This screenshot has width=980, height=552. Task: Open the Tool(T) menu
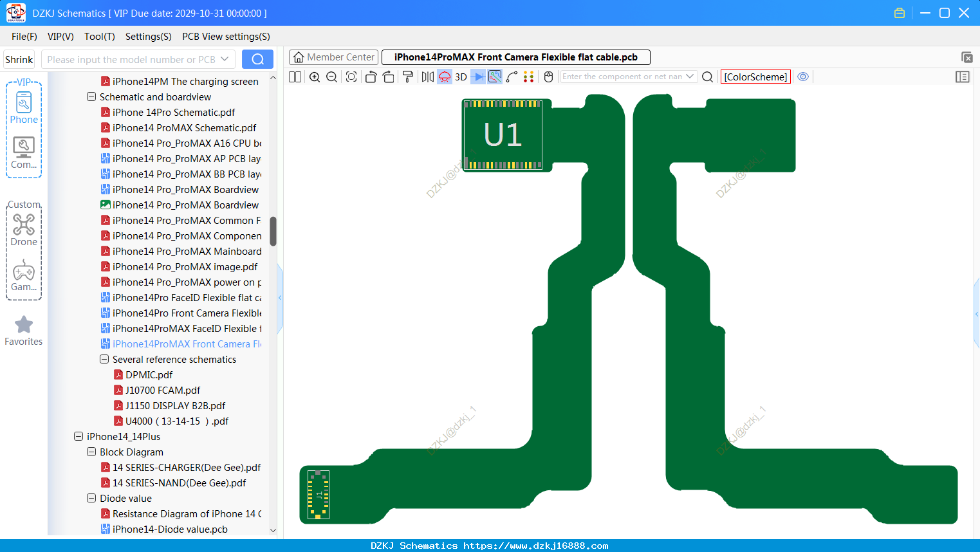pos(100,37)
